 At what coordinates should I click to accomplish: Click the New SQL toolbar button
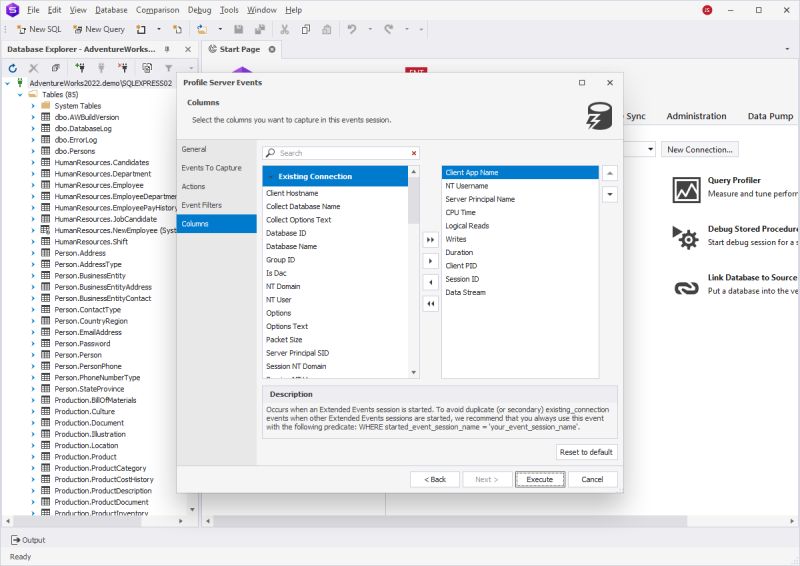coord(39,30)
